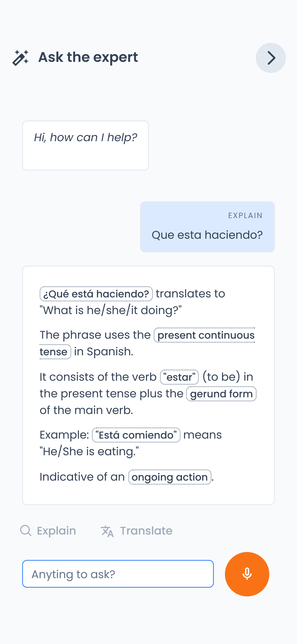Click the "Está comiendo" highlighted example

pos(136,435)
